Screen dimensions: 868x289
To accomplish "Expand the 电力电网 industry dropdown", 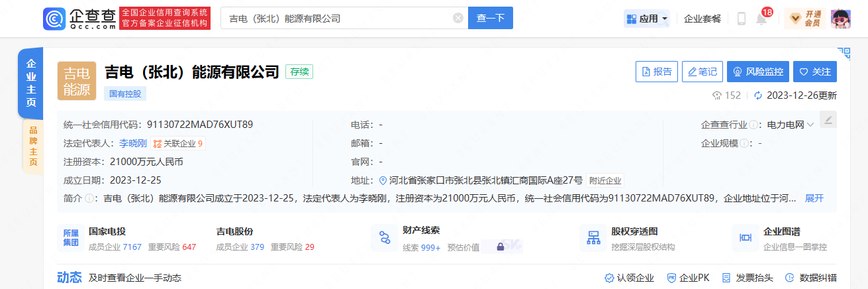I will pos(791,125).
